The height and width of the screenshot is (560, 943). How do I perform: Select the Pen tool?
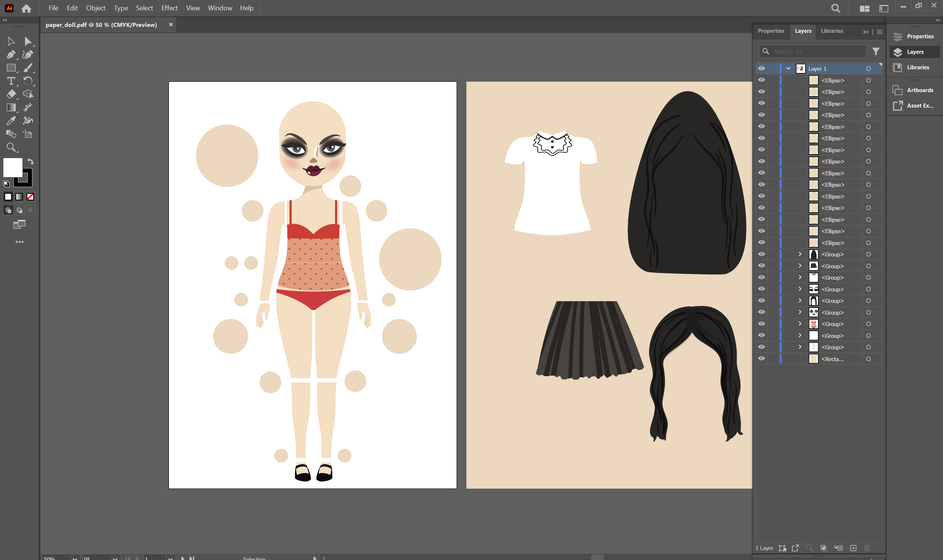tap(11, 54)
